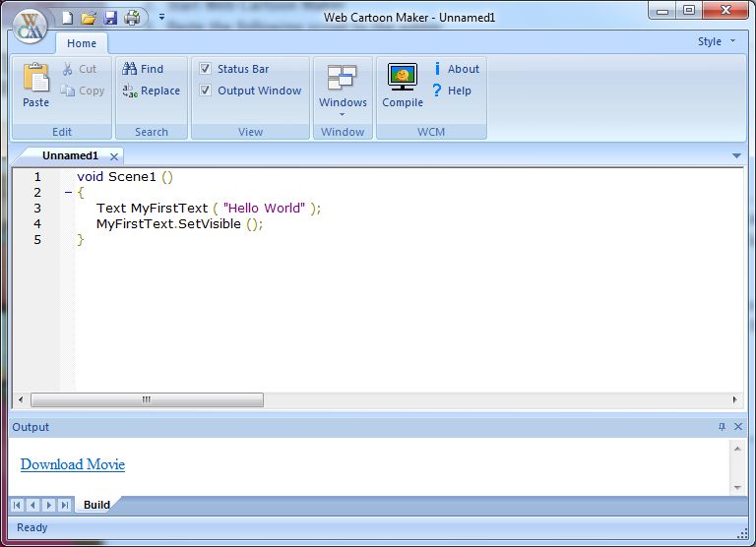Open Help with the question mark

click(452, 91)
